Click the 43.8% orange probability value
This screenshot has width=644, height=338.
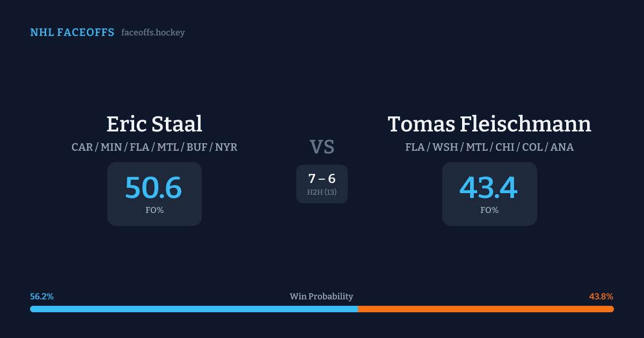click(601, 296)
